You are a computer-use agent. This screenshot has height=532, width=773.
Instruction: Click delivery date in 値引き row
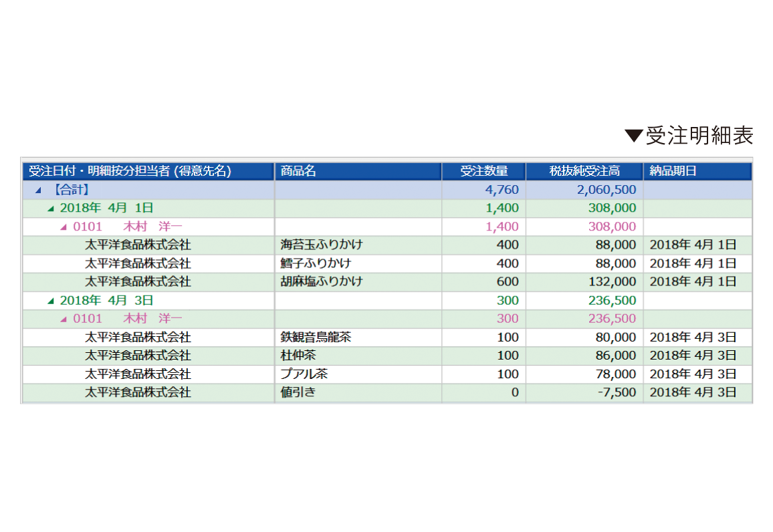pyautogui.click(x=693, y=392)
